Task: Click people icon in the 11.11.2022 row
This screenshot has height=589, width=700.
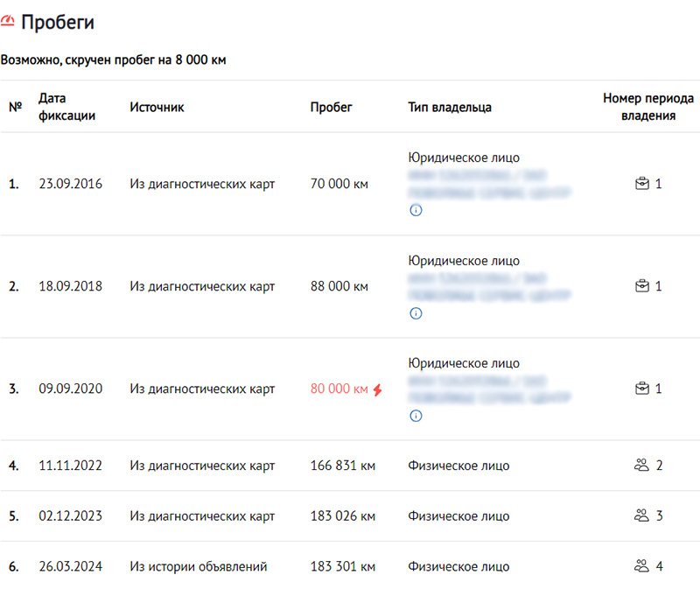Action: pos(641,466)
